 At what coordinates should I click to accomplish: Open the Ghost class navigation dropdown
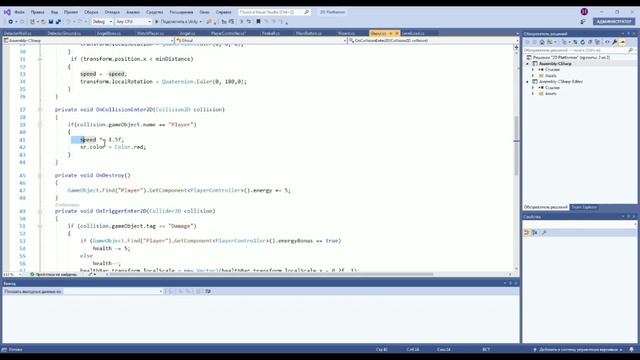[x=261, y=40]
